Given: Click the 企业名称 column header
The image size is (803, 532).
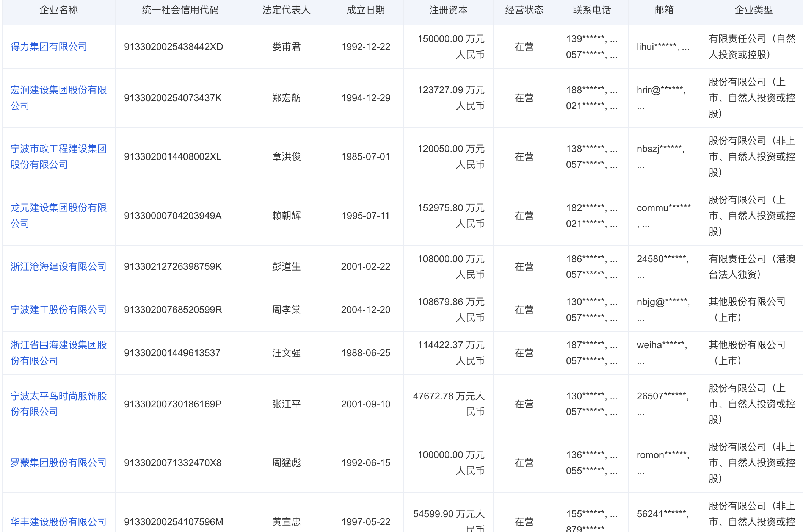Looking at the screenshot, I should (59, 10).
